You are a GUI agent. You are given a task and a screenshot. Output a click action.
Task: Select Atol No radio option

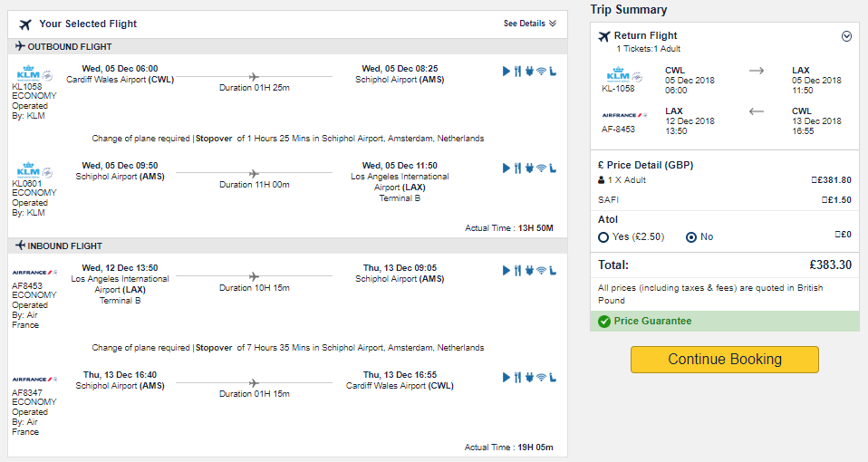[690, 237]
